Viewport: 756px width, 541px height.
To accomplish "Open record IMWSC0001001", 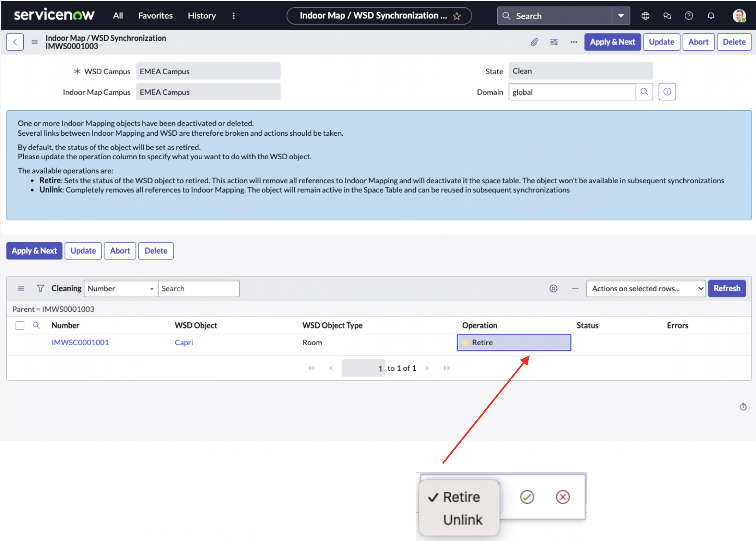I will tap(80, 343).
